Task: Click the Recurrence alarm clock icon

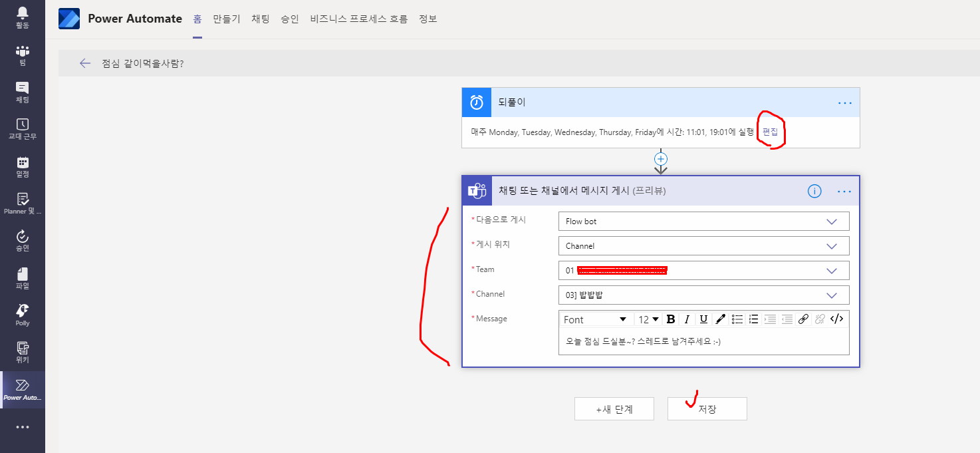Action: (477, 102)
